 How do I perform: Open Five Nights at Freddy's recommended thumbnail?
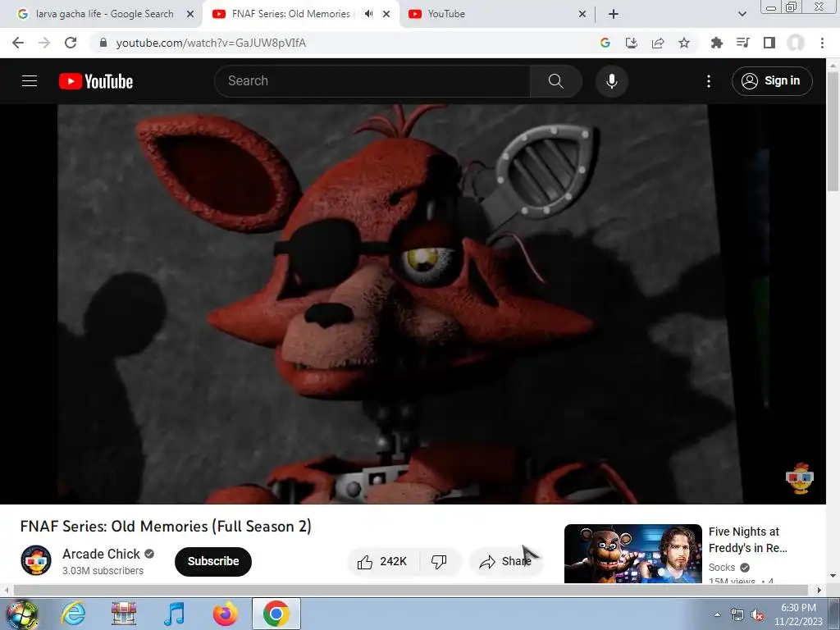[x=633, y=554]
